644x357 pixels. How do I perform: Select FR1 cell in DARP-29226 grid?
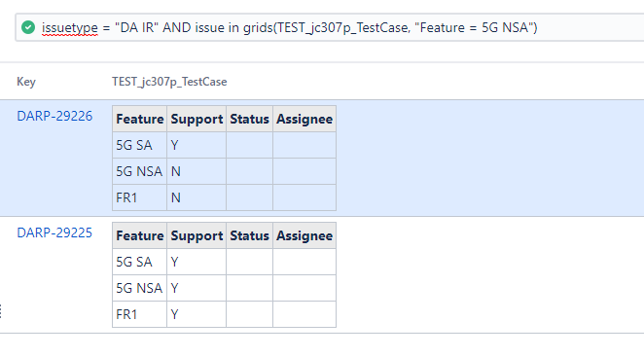tap(140, 197)
